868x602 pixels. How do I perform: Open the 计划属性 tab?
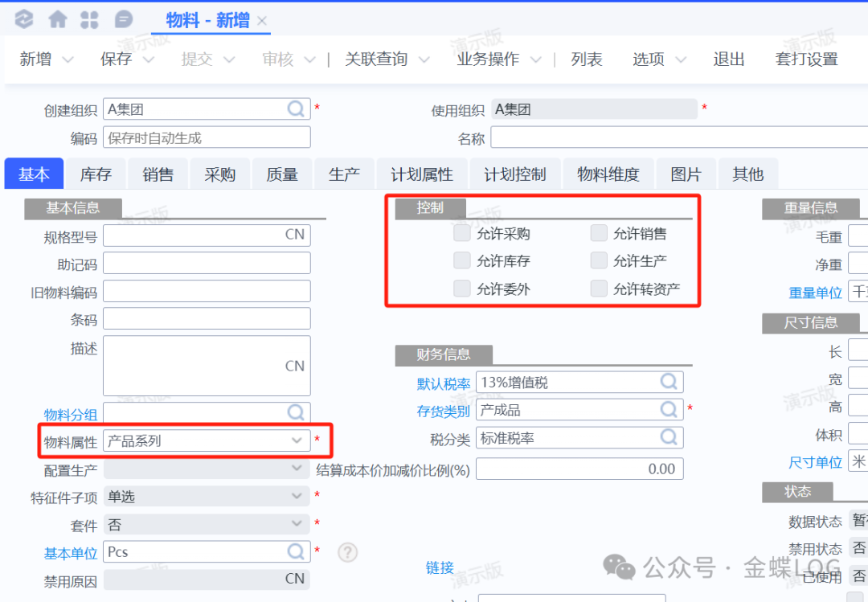[x=422, y=174]
